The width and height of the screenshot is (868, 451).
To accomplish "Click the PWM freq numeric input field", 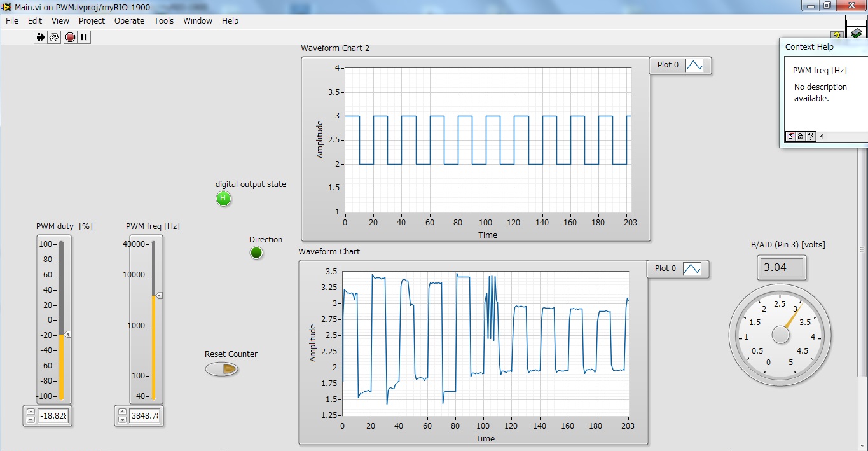I will coord(145,416).
